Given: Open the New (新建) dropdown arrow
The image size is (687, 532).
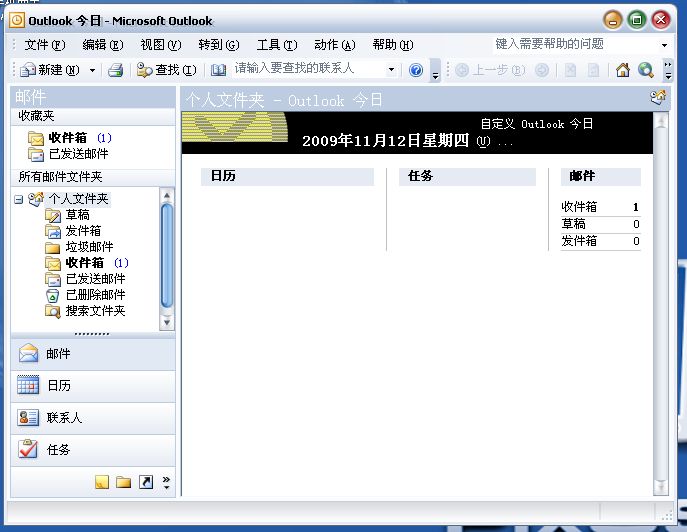Looking at the screenshot, I should click(x=92, y=70).
